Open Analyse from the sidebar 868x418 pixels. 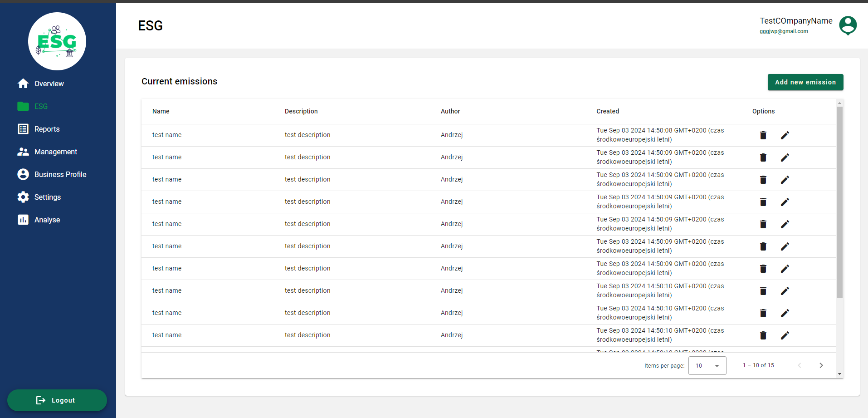(x=39, y=220)
